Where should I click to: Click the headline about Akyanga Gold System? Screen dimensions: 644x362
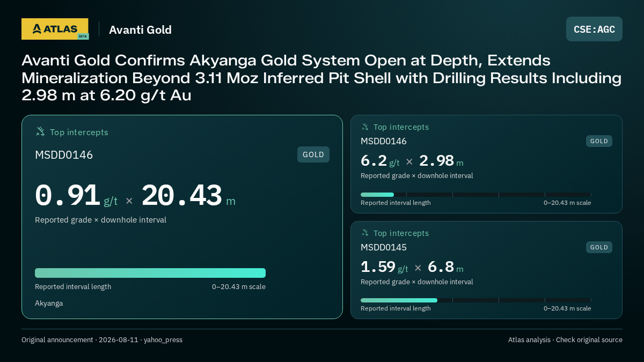[321, 78]
